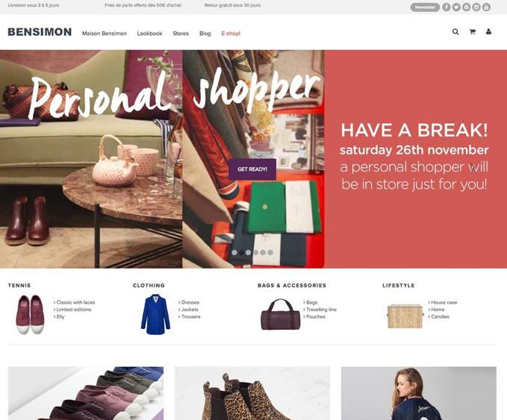Open the Maison Bensimon menu
507x420 pixels.
pos(104,34)
